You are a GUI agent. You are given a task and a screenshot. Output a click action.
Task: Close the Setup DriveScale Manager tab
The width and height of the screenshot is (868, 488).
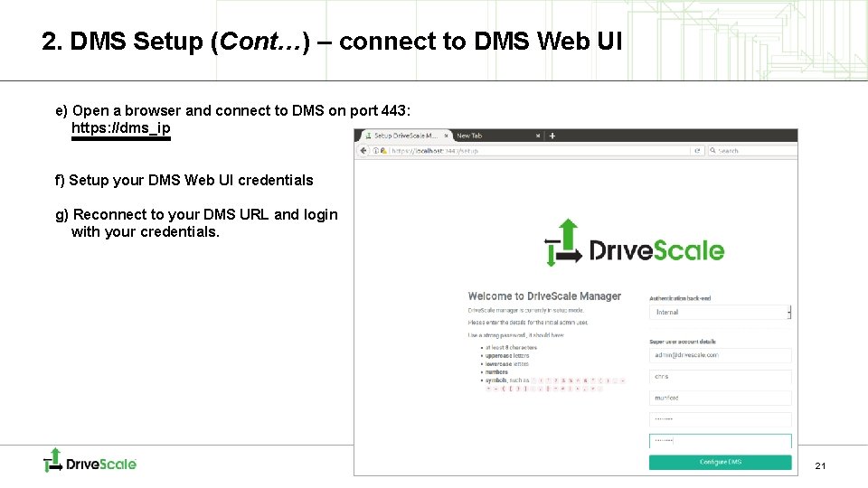tap(446, 136)
